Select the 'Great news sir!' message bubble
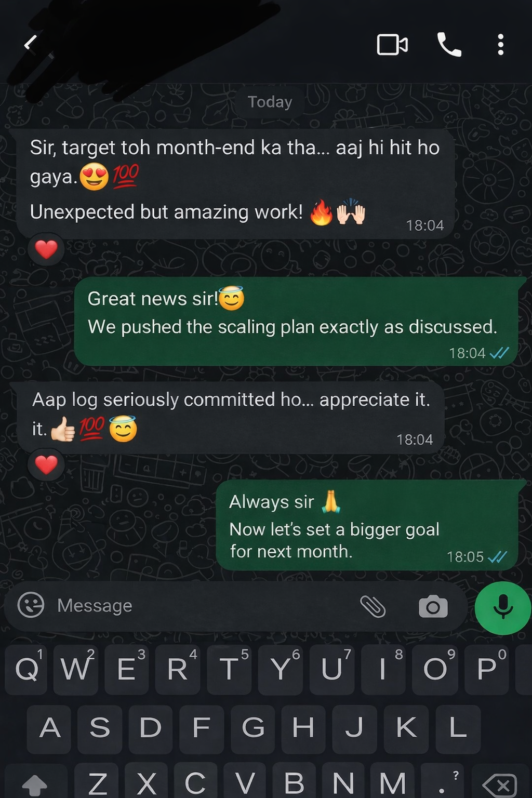The image size is (532, 798). pyautogui.click(x=297, y=321)
